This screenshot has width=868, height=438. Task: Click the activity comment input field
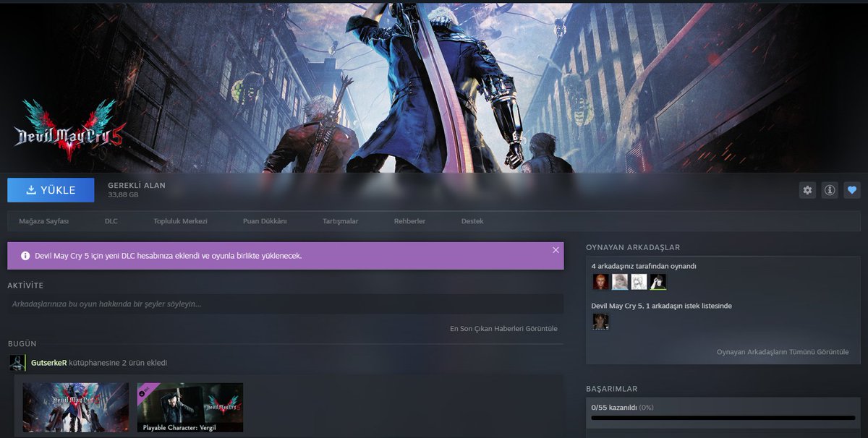pyautogui.click(x=285, y=304)
